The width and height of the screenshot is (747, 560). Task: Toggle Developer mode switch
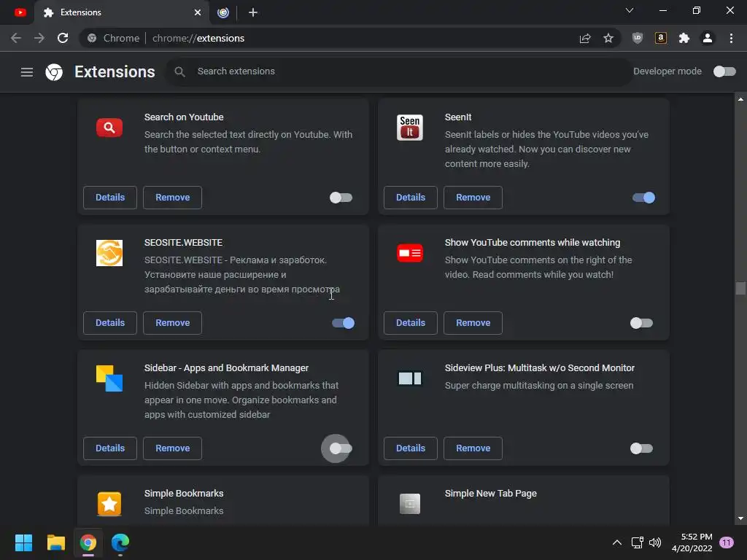tap(724, 71)
